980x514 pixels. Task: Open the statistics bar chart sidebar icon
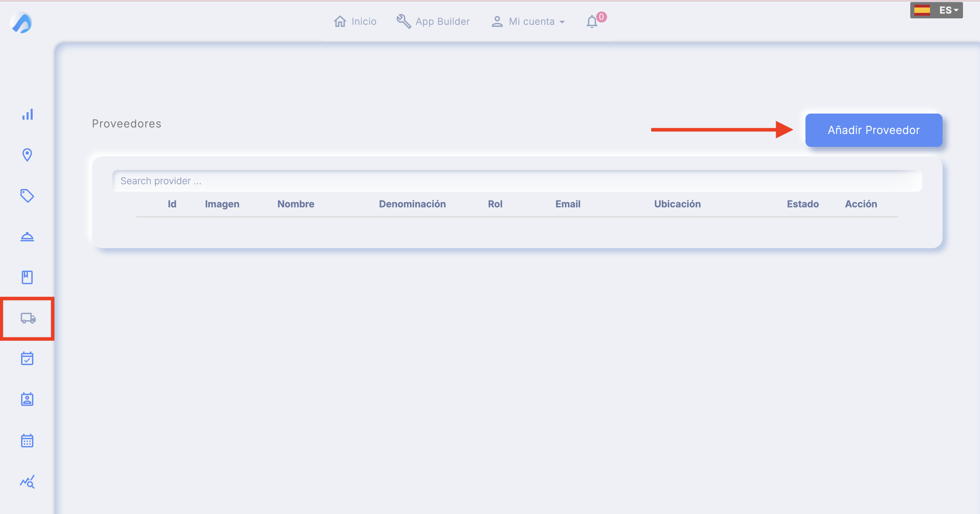coord(27,114)
